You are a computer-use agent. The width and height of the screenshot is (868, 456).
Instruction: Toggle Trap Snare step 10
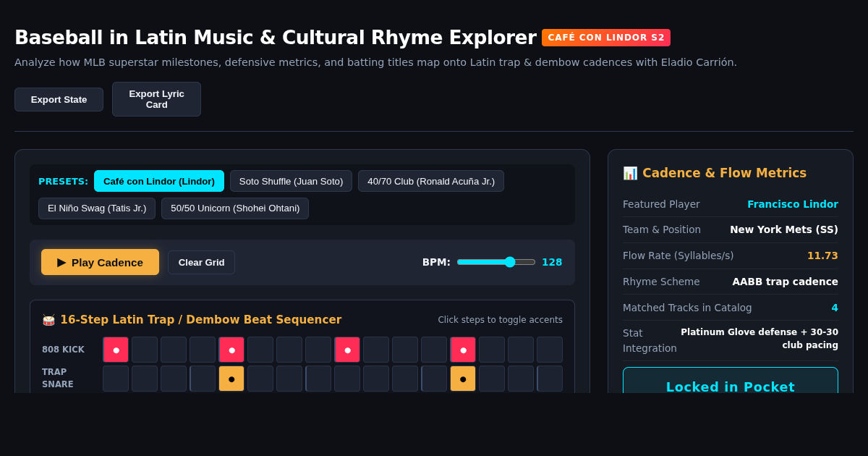(x=376, y=379)
